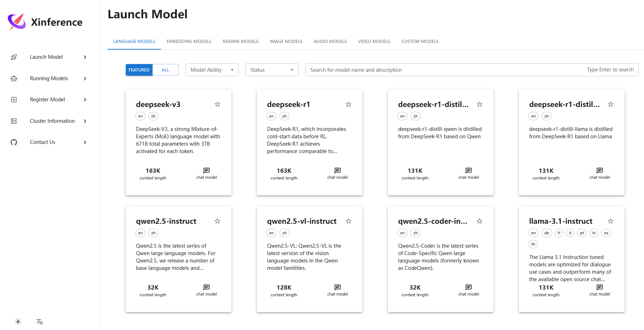This screenshot has height=330, width=644.
Task: Star the deepseek-r1-distill-llama model
Action: [x=611, y=104]
